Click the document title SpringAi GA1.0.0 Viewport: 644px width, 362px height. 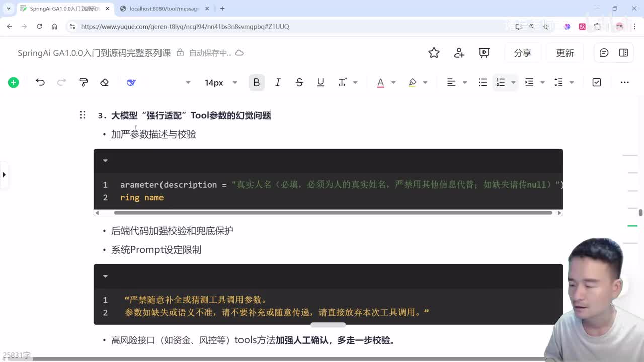point(94,53)
